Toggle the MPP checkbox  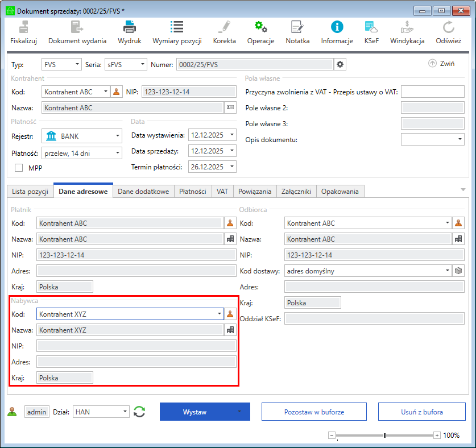tap(19, 168)
